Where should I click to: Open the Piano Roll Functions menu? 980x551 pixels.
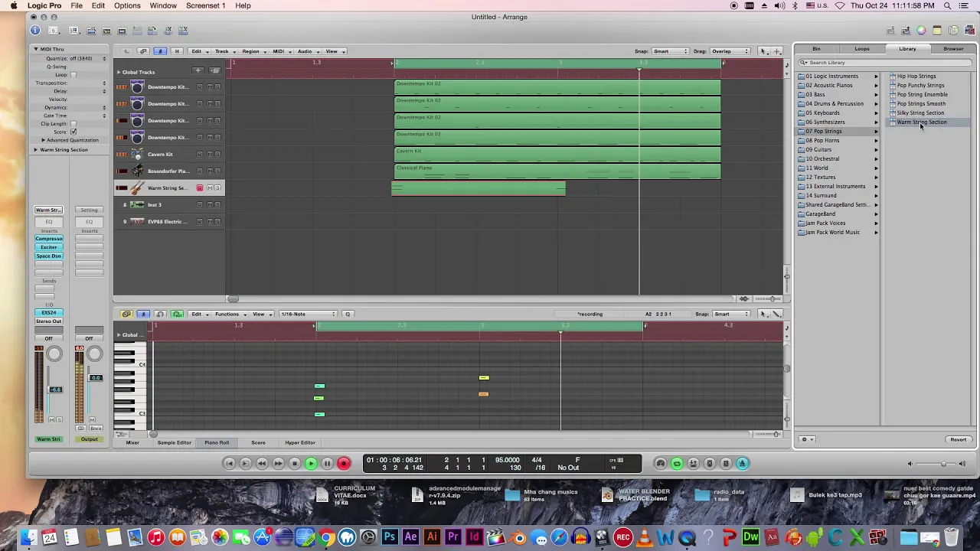[x=230, y=314]
